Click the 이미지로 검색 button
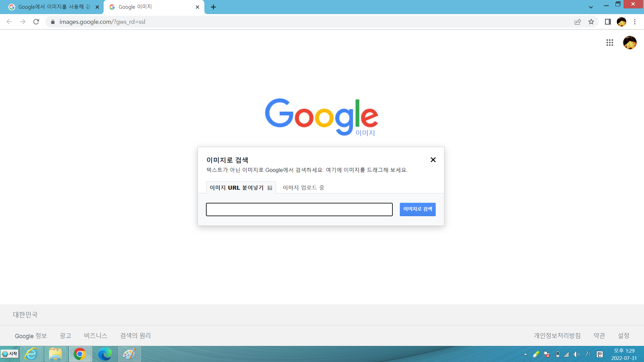644x362 pixels. click(x=418, y=209)
